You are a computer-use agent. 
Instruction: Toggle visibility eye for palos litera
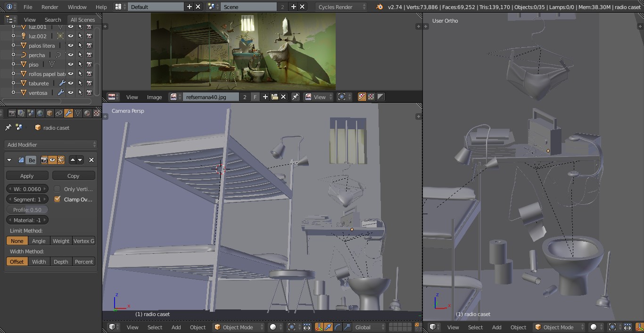71,45
